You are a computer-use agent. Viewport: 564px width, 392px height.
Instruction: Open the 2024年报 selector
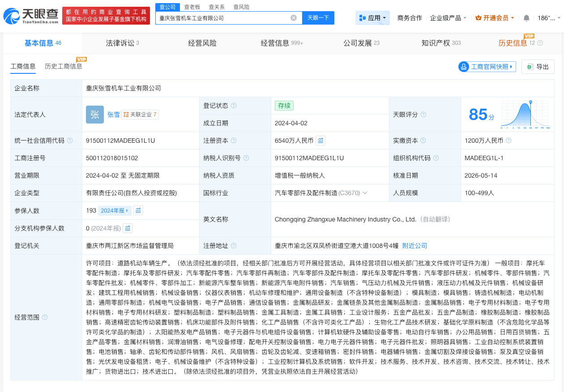click(115, 210)
